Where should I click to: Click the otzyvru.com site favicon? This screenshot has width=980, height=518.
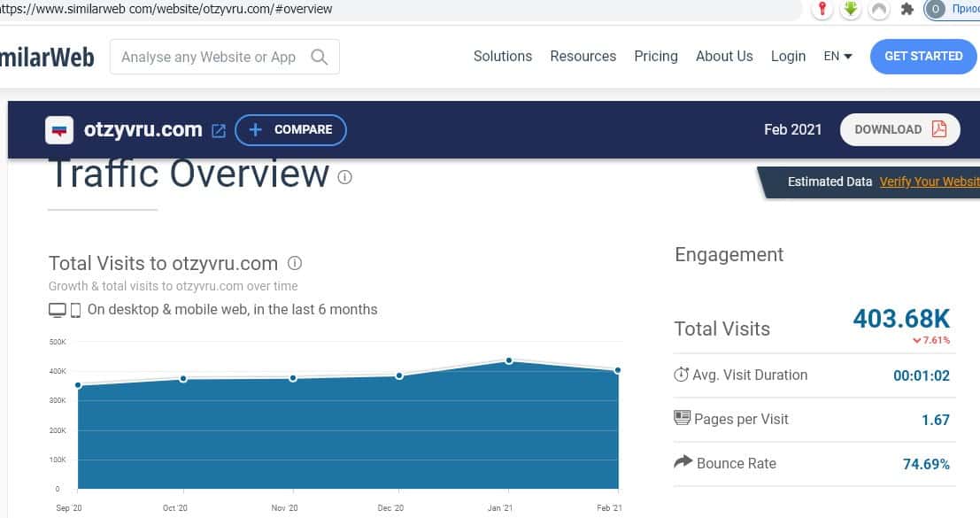click(x=59, y=130)
